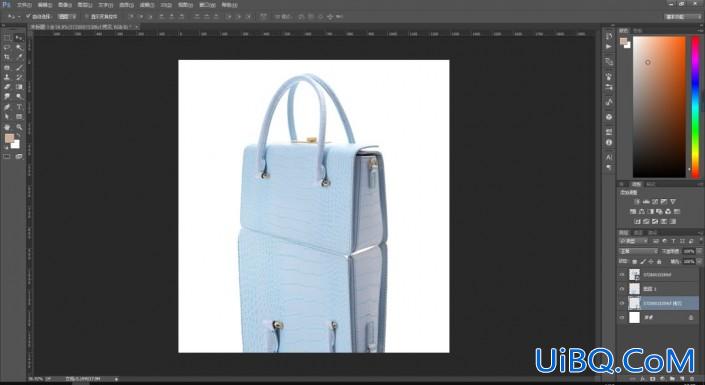Open the 窗口 (Window) menu
The height and width of the screenshot is (385, 705).
[207, 5]
